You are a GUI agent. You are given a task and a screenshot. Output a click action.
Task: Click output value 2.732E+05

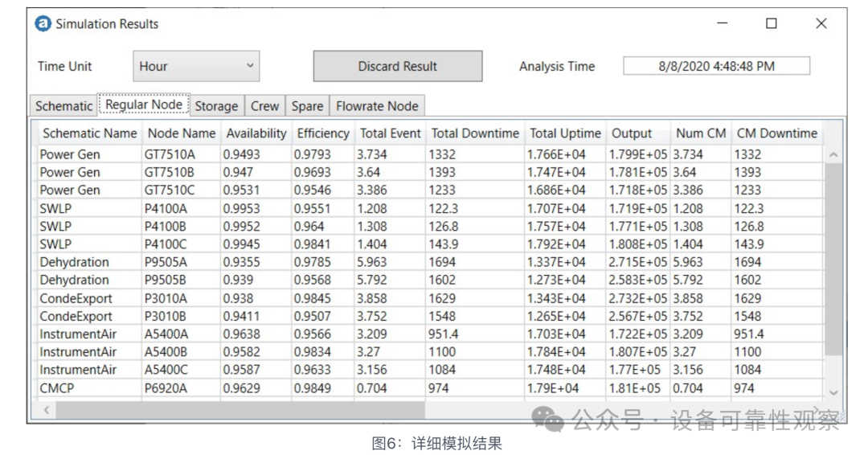coord(637,298)
